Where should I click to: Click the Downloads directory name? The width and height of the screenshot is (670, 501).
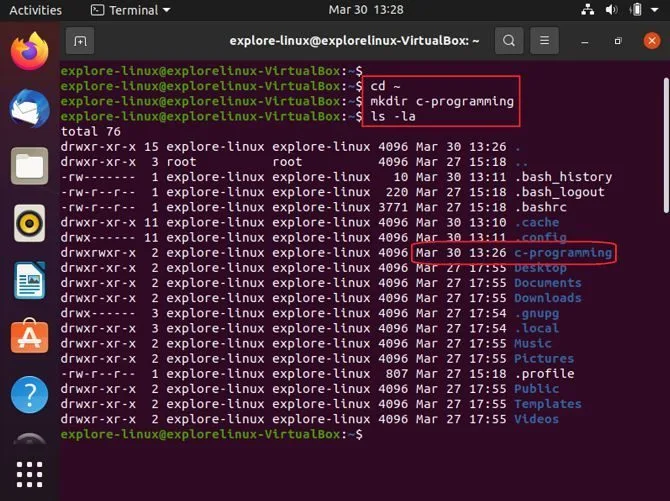548,298
